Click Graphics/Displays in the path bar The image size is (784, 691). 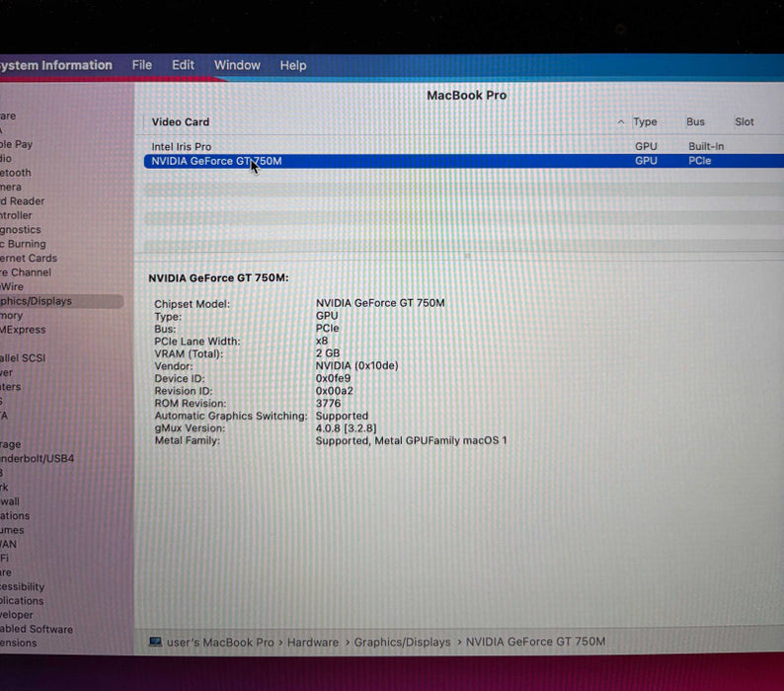pos(402,642)
